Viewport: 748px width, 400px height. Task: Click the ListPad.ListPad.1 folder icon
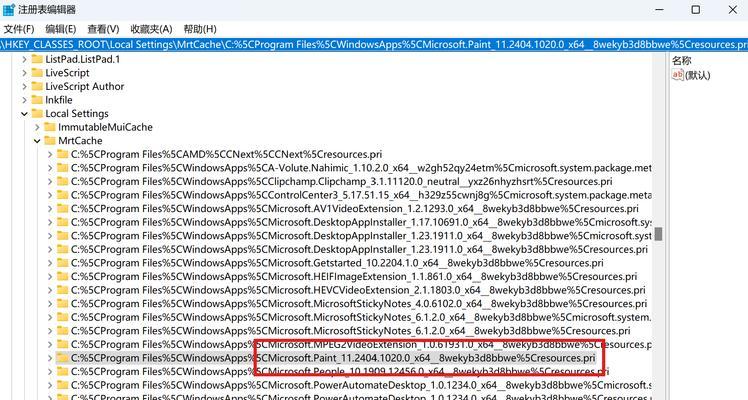click(37, 59)
